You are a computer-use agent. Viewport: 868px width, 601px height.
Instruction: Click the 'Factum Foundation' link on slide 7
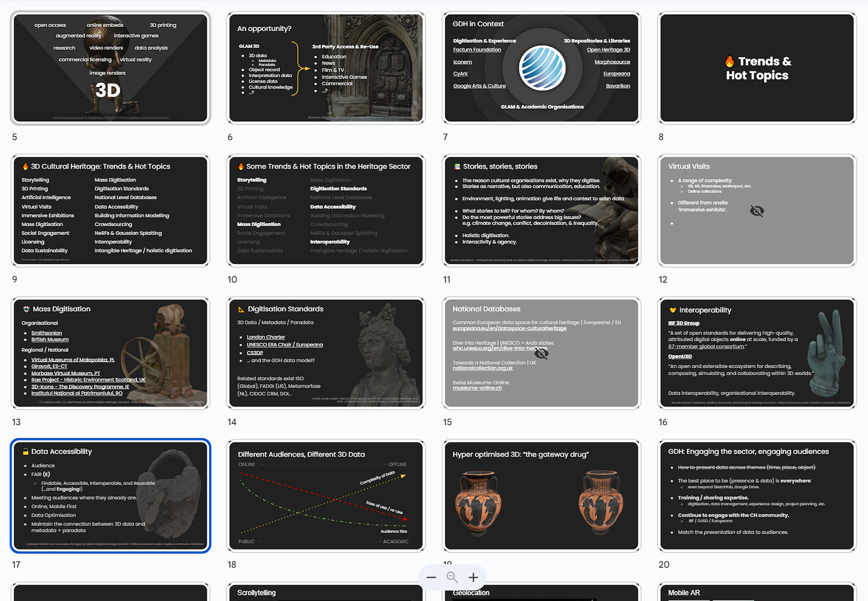tap(477, 50)
